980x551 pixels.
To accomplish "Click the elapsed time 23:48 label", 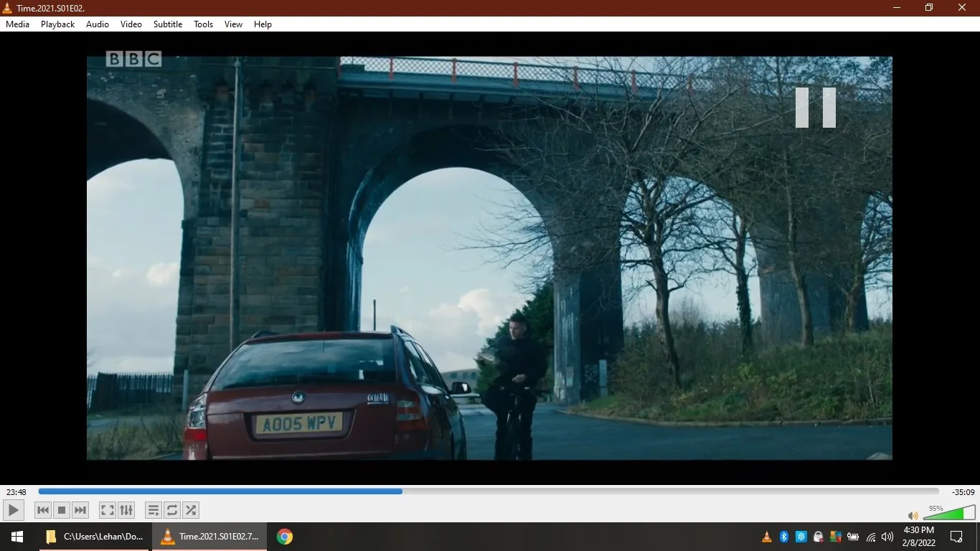I will (x=17, y=492).
